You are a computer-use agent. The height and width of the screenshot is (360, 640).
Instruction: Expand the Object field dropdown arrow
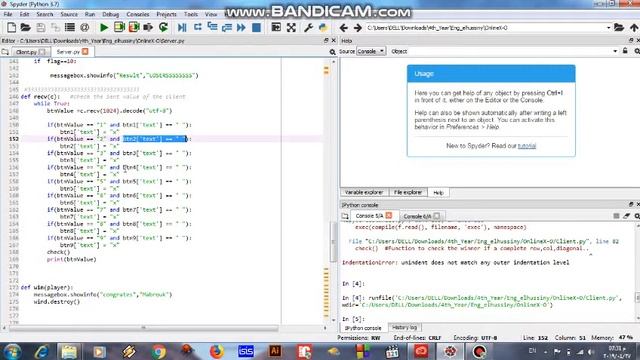coord(615,51)
